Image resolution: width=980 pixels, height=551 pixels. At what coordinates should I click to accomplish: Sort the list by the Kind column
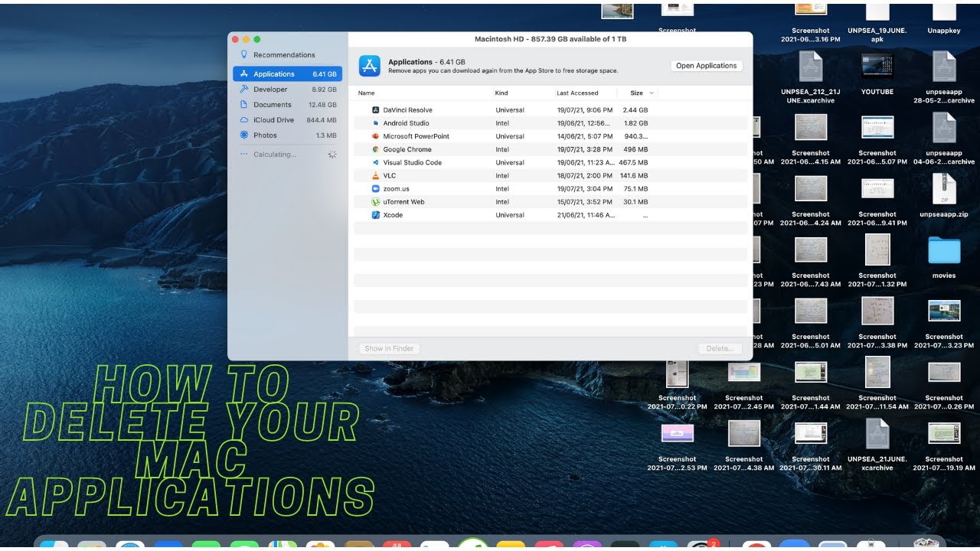coord(501,93)
